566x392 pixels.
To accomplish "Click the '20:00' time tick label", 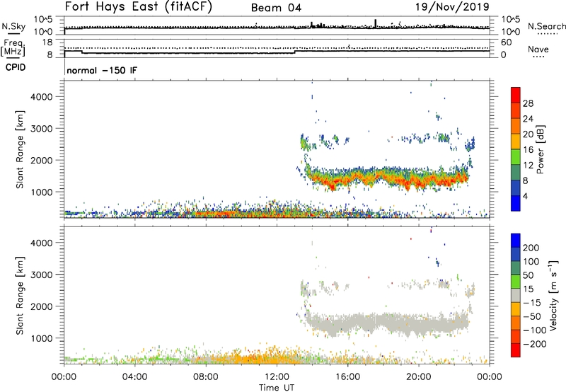I will coord(418,377).
